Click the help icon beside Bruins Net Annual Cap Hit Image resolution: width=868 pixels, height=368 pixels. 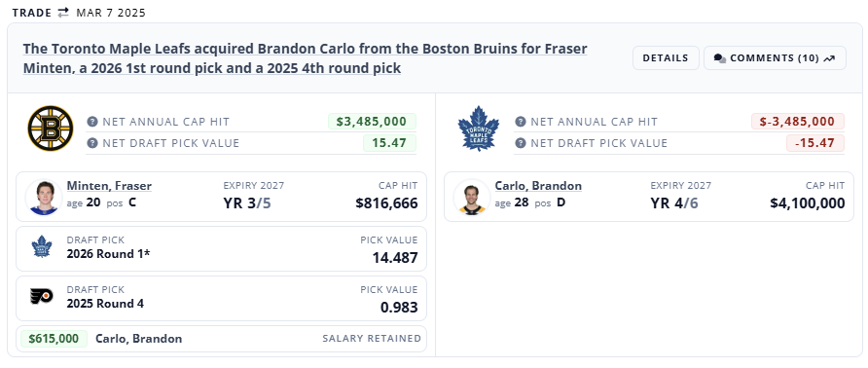(x=92, y=122)
